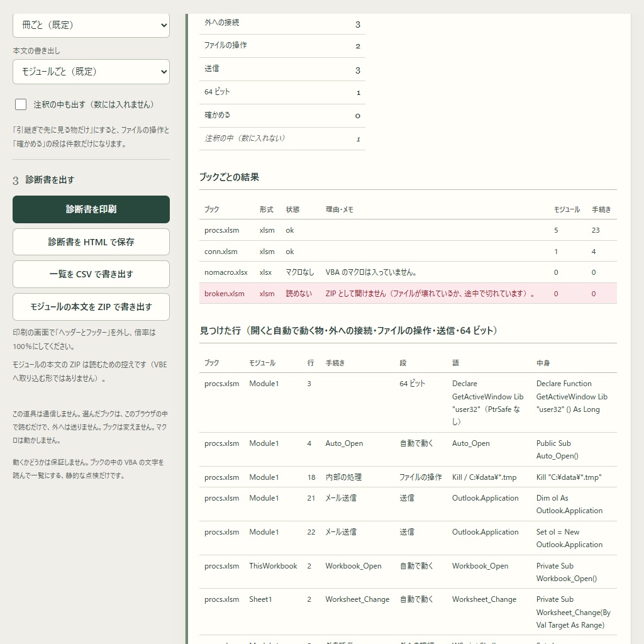The height and width of the screenshot is (644, 644).
Task: Select the Auto_Open found-line row
Action: click(408, 449)
